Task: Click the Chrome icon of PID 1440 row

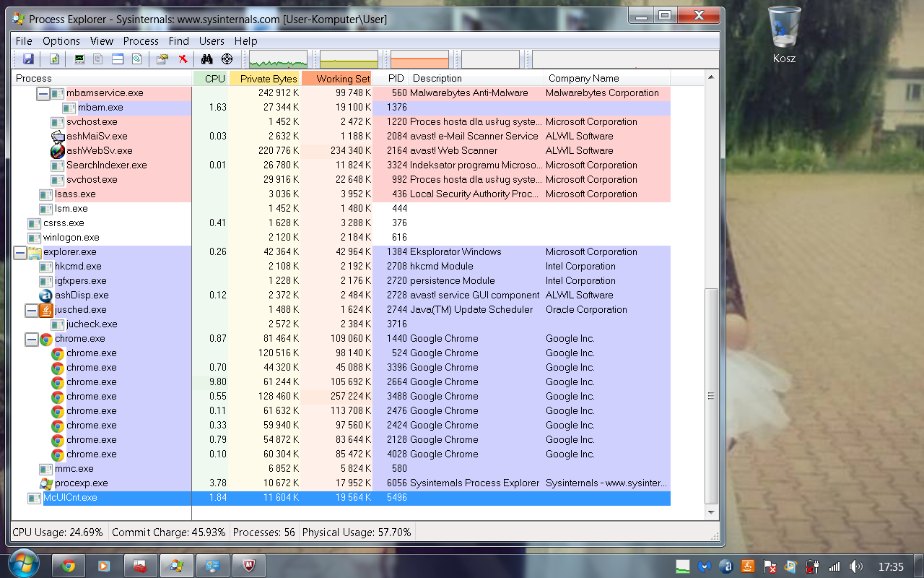Action: [46, 339]
